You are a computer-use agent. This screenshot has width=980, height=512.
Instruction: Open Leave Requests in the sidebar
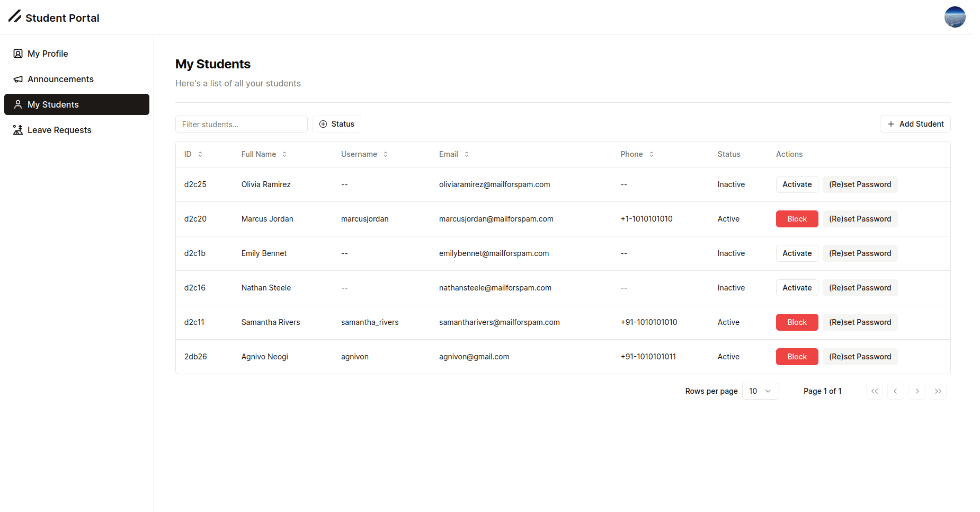pyautogui.click(x=59, y=130)
